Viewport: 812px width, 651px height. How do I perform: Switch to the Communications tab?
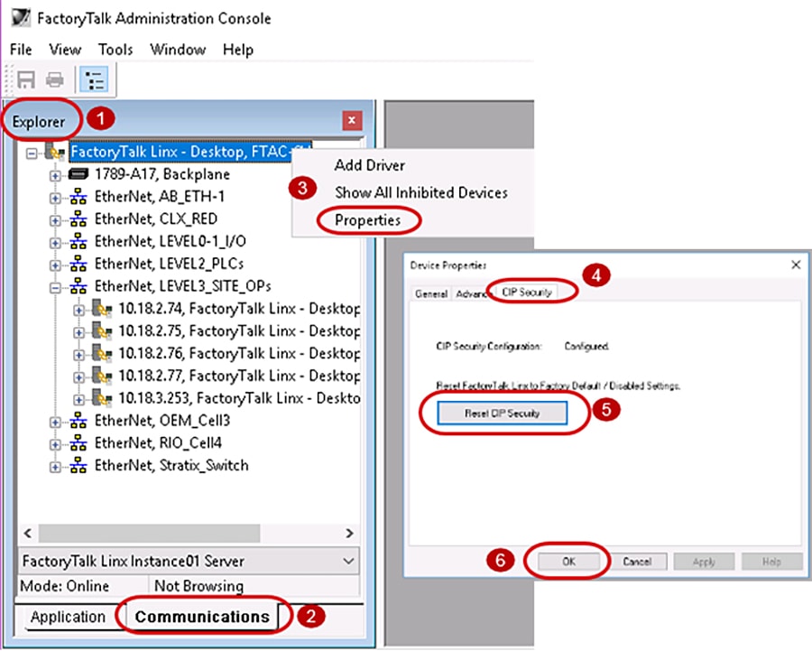pos(202,617)
